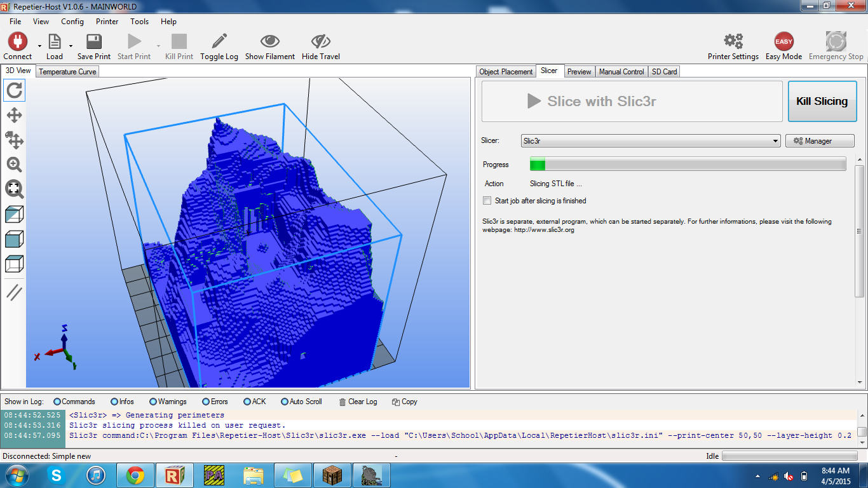
Task: Switch to Object Placement tab
Action: (x=506, y=72)
